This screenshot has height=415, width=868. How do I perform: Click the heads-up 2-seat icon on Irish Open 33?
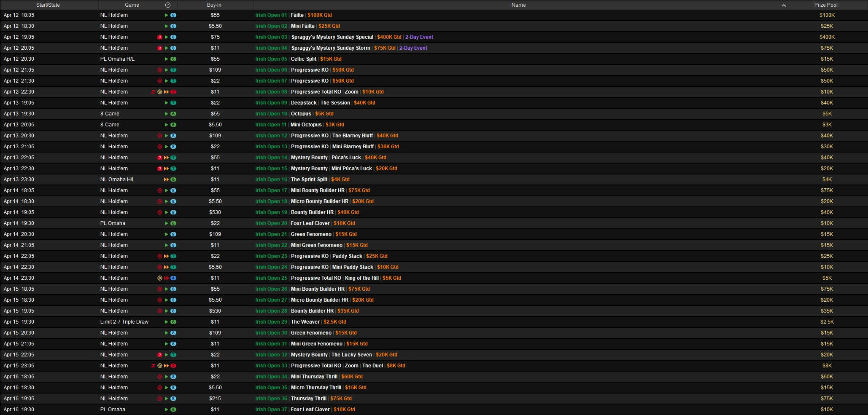173,366
